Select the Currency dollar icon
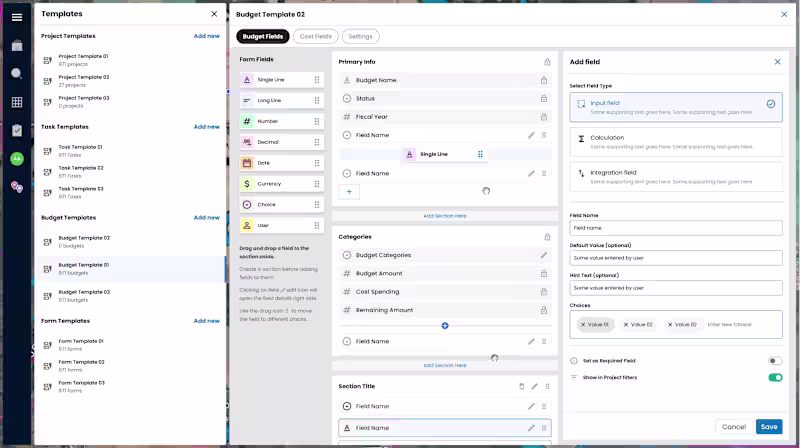This screenshot has height=448, width=800. [x=247, y=184]
